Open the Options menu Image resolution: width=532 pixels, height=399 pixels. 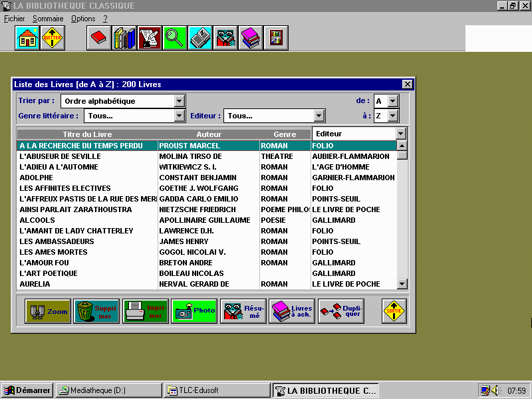pos(83,19)
